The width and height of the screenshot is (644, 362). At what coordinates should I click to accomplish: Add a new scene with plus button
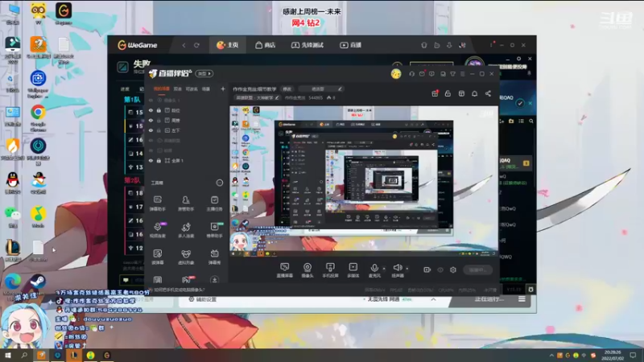[223, 88]
